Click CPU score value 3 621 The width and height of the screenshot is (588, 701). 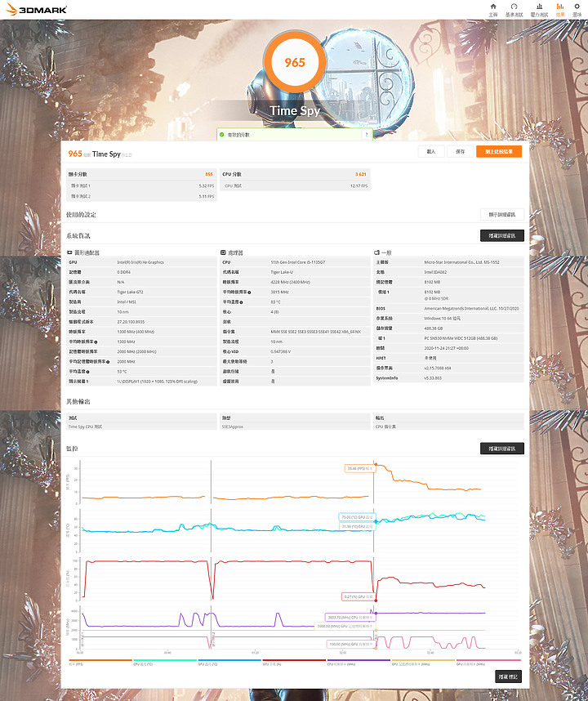click(x=361, y=174)
